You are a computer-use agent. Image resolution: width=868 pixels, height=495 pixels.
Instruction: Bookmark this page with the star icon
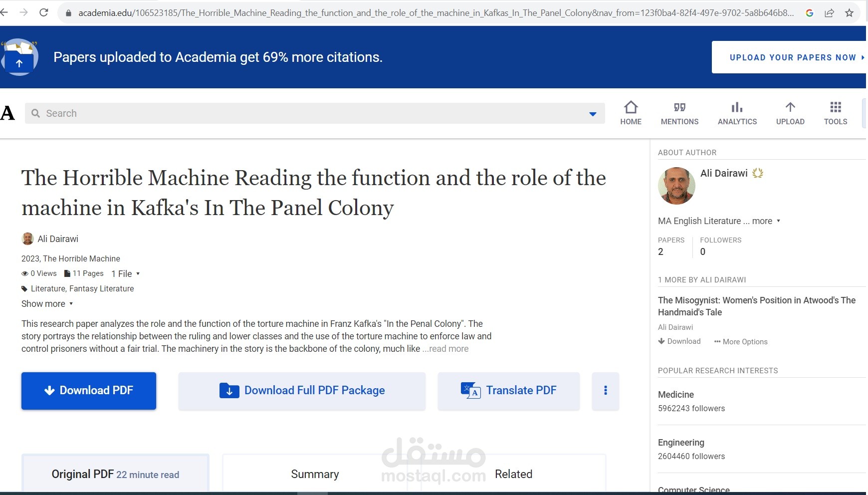coord(850,13)
